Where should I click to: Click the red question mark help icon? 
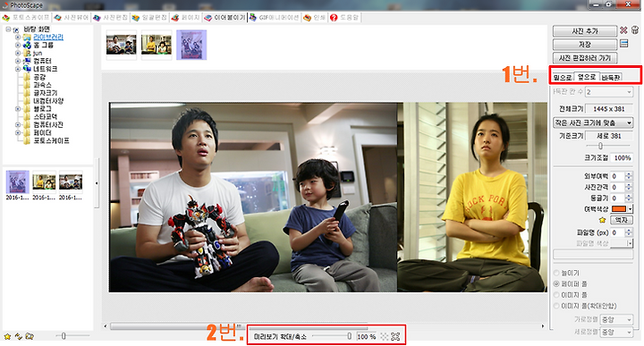[334, 18]
